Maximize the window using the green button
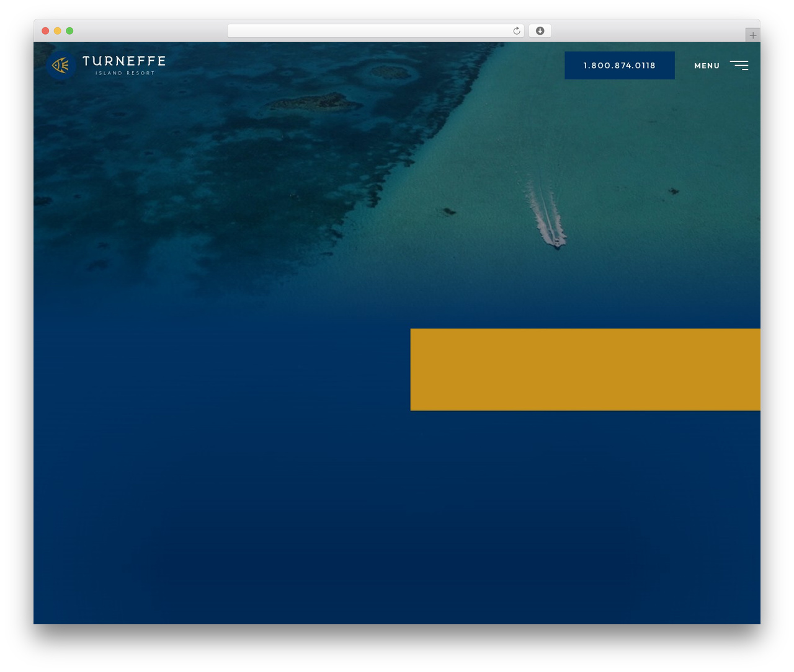The width and height of the screenshot is (794, 672). [69, 31]
